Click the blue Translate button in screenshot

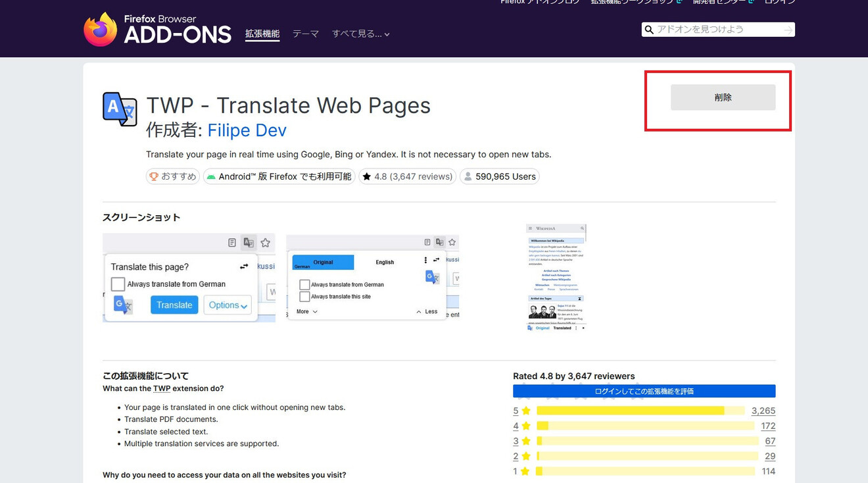click(174, 305)
